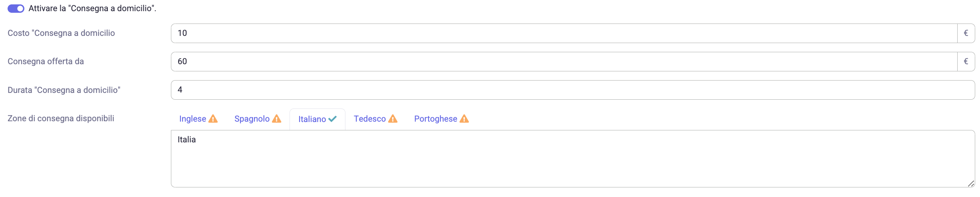980x197 pixels.
Task: Focus the delivery cost field containing 10
Action: (x=564, y=33)
